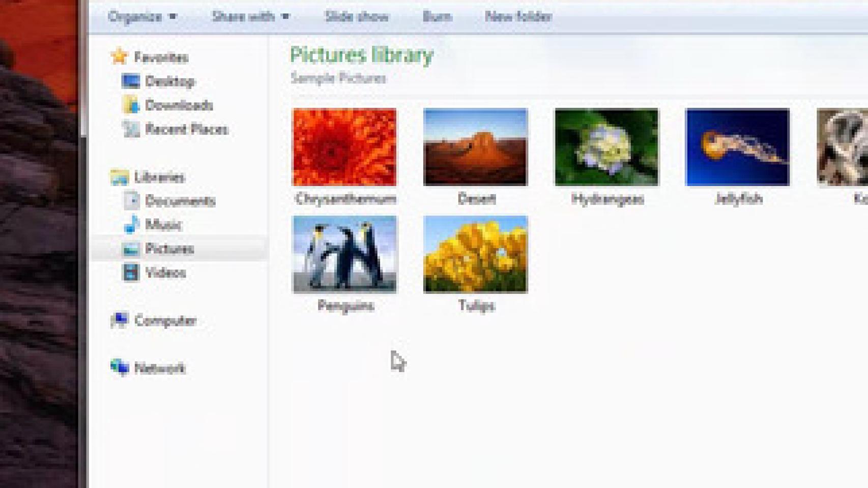Open the Network icon in sidebar
868x488 pixels.
coord(119,367)
